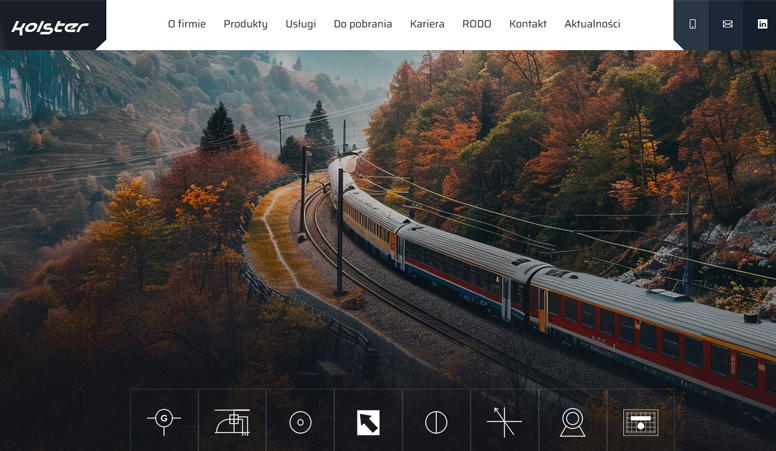Open Aktualności news page

tap(592, 24)
